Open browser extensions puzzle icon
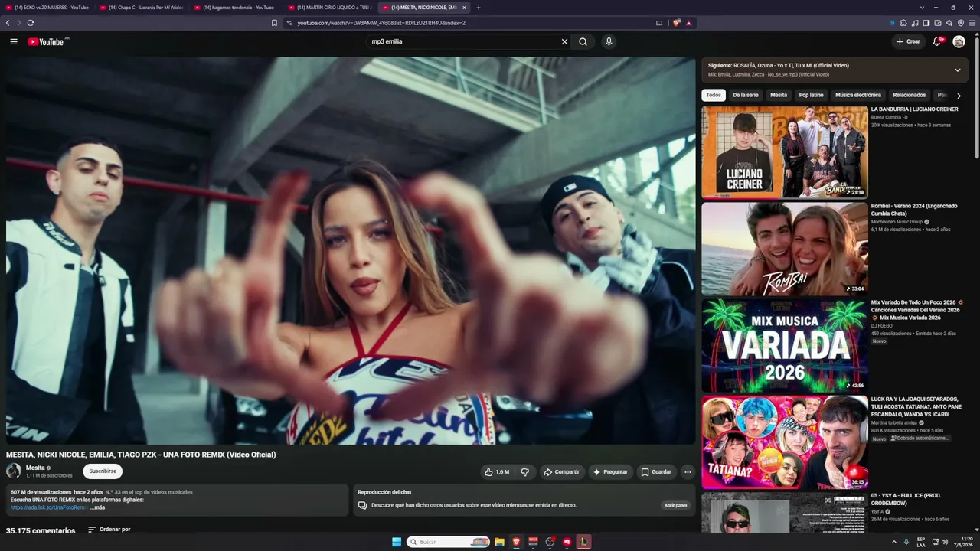 click(x=903, y=23)
